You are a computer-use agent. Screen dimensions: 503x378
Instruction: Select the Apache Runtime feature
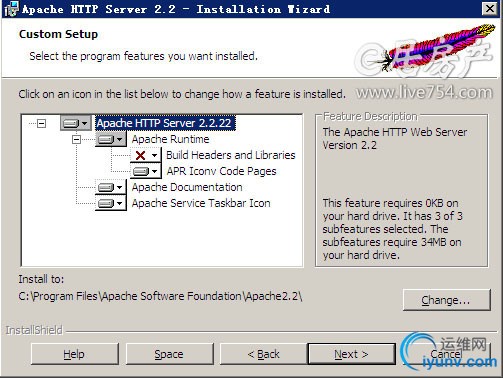[171, 139]
